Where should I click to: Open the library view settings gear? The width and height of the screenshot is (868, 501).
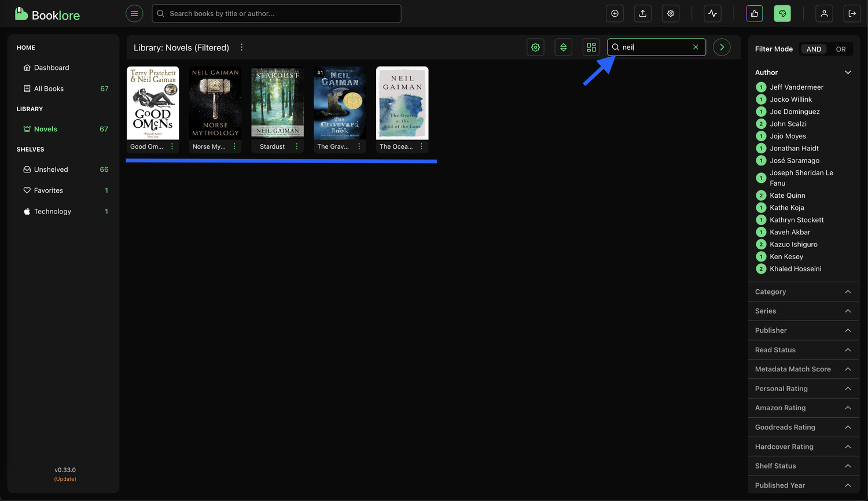pyautogui.click(x=535, y=47)
